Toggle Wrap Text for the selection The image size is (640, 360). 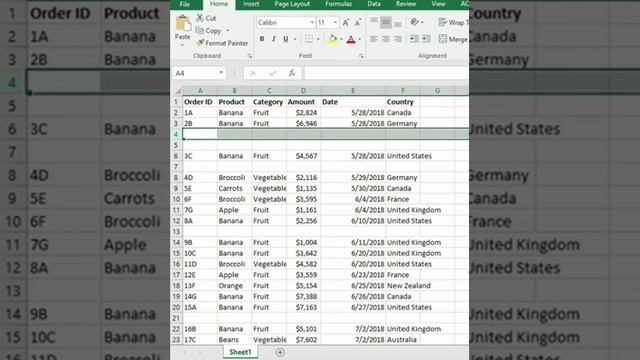[452, 22]
